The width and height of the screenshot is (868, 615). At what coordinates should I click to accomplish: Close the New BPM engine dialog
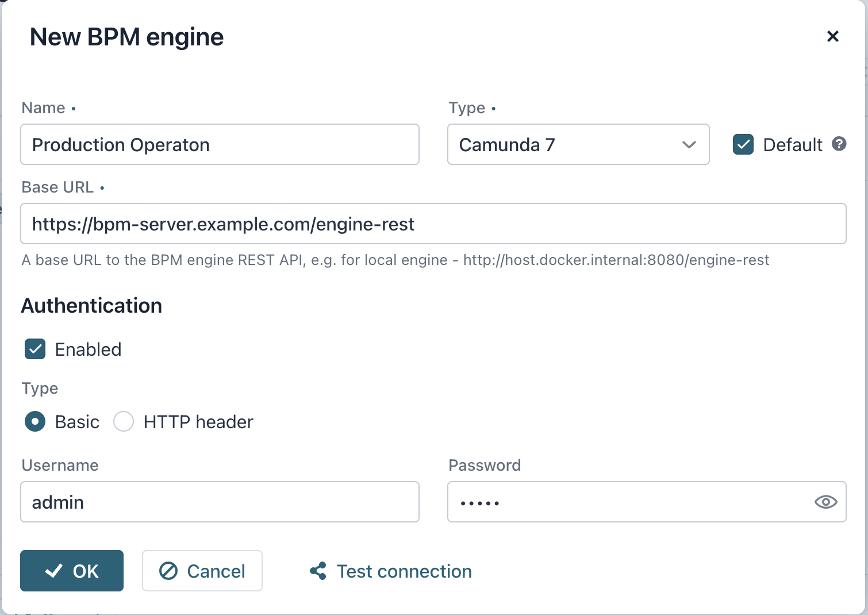pyautogui.click(x=832, y=36)
